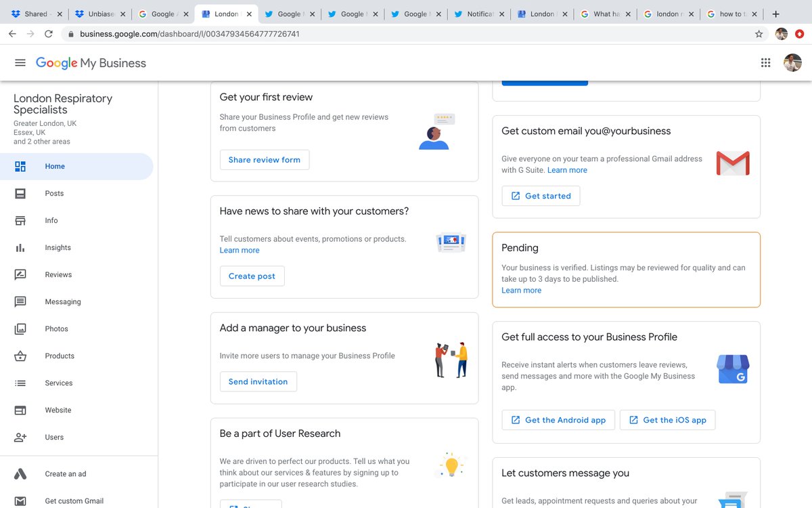Click the Send invitation button
Image resolution: width=812 pixels, height=508 pixels.
coord(258,381)
